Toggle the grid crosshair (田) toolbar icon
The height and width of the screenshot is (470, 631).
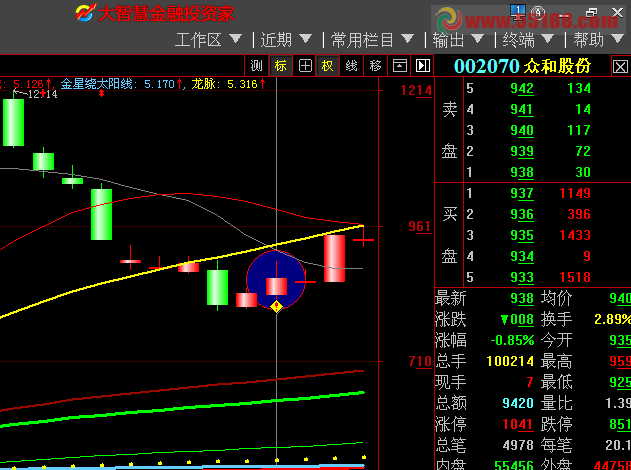pyautogui.click(x=305, y=66)
